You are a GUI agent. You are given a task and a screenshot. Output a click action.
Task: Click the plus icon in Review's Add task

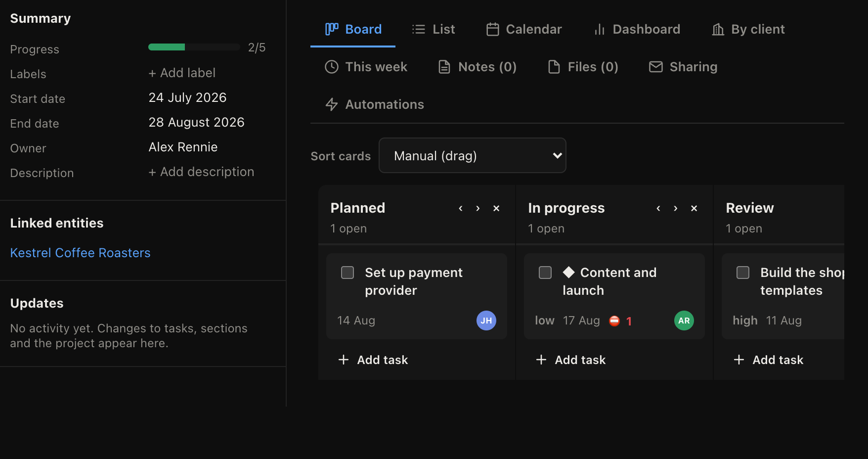(739, 360)
